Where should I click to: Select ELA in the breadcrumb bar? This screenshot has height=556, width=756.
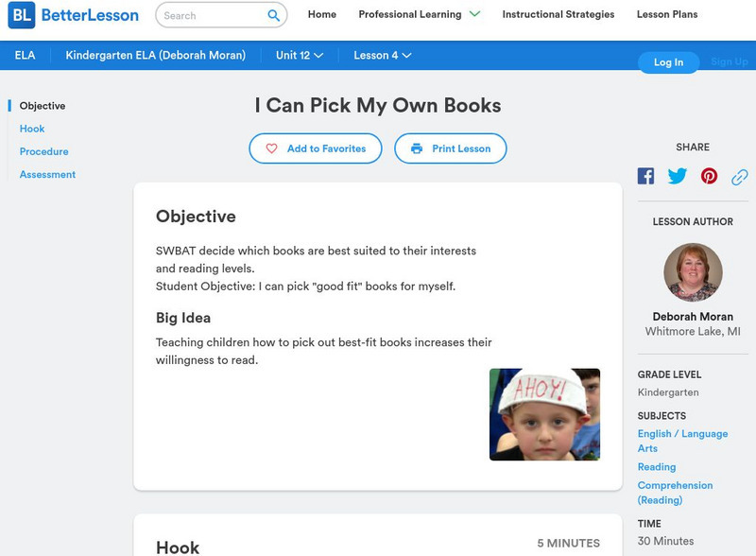point(26,56)
